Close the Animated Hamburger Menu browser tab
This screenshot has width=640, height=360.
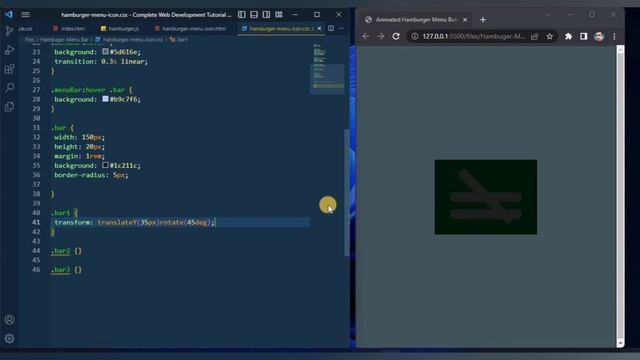coord(465,20)
